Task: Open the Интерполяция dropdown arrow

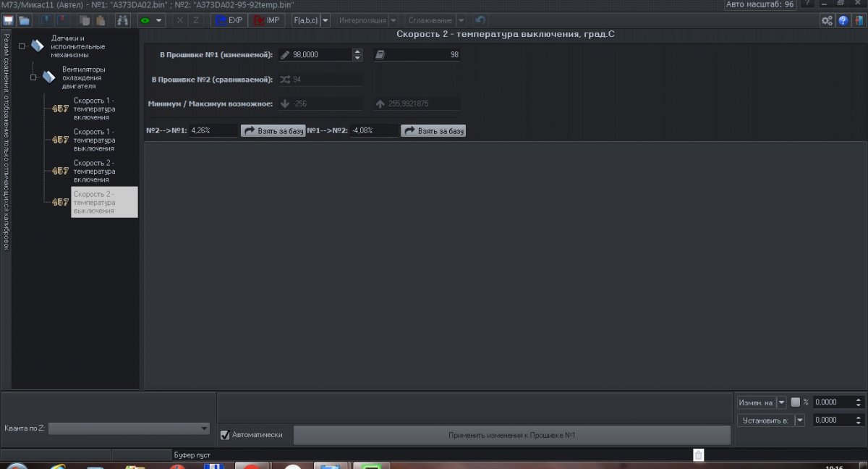Action: tap(393, 20)
